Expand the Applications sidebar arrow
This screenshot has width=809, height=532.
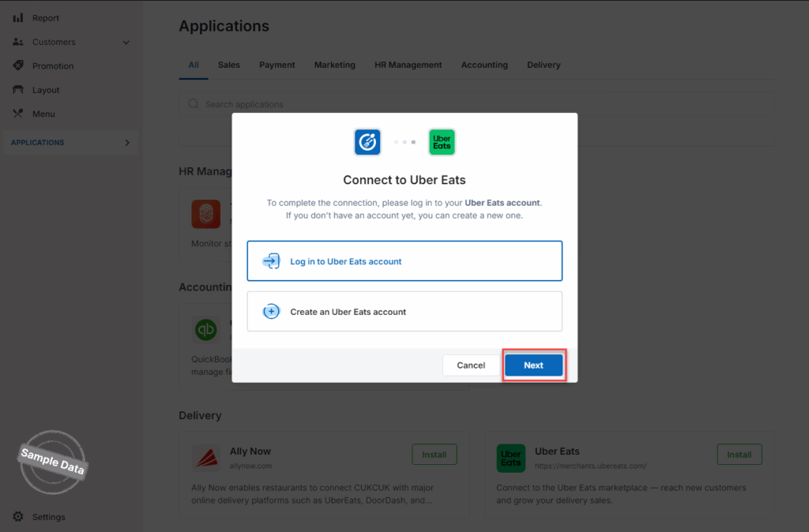127,143
